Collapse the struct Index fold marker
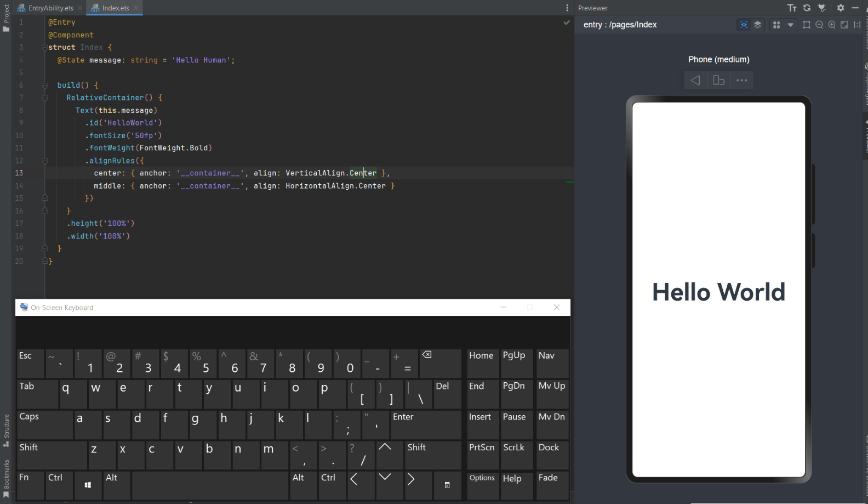This screenshot has width=868, height=504. click(45, 48)
